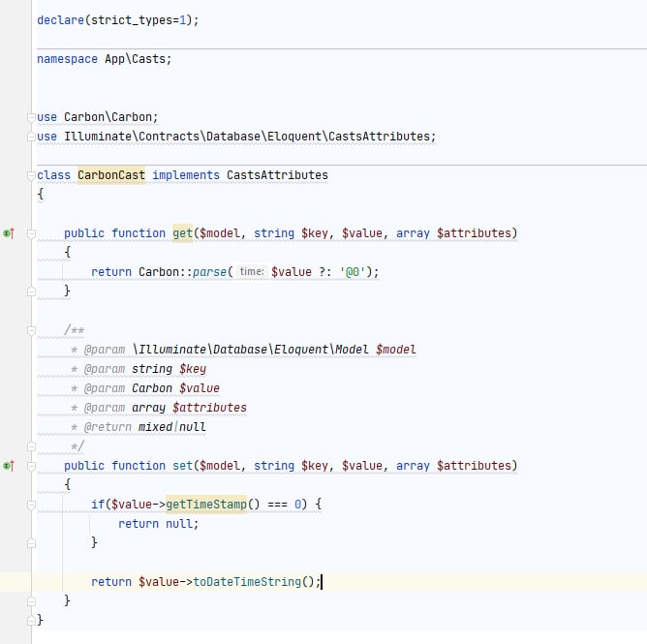Click 'function' keyword on the set function line
The image size is (647, 644).
[139, 466]
